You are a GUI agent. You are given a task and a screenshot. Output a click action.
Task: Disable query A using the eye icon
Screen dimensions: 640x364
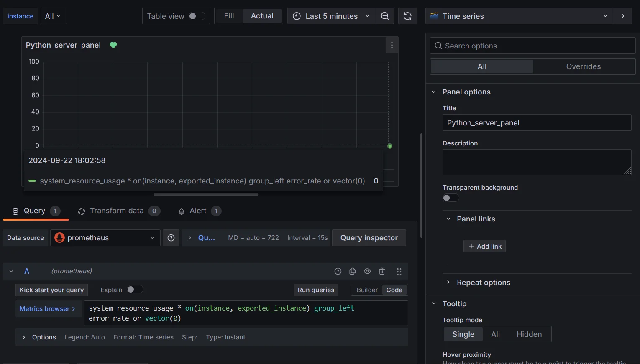tap(367, 271)
